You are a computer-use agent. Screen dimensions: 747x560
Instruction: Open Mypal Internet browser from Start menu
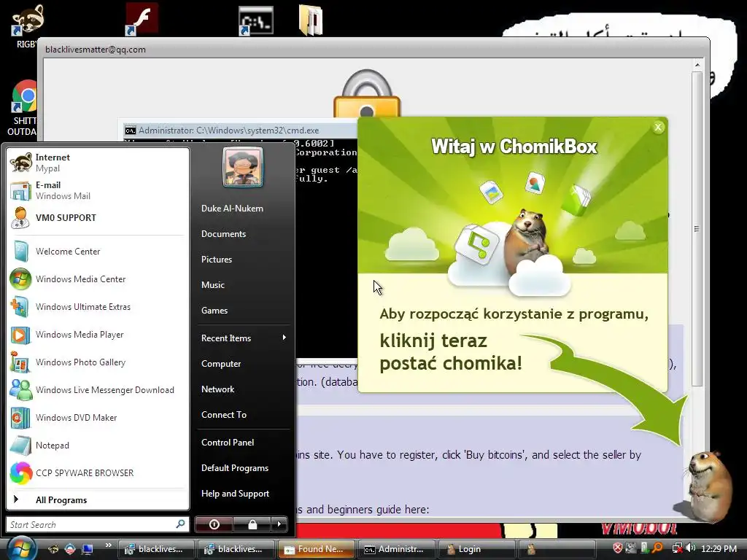(98, 163)
